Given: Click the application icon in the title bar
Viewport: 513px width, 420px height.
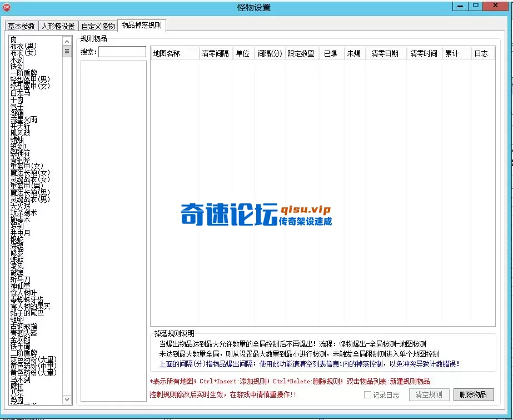Looking at the screenshot, I should (x=7, y=7).
